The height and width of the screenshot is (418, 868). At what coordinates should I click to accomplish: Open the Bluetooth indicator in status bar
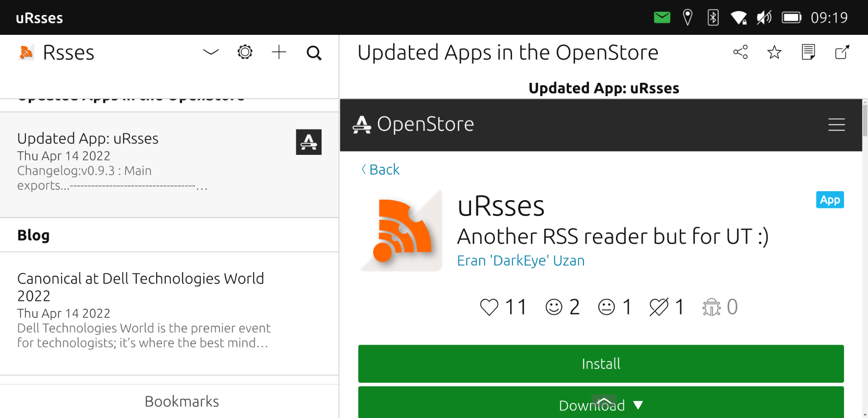click(x=713, y=18)
